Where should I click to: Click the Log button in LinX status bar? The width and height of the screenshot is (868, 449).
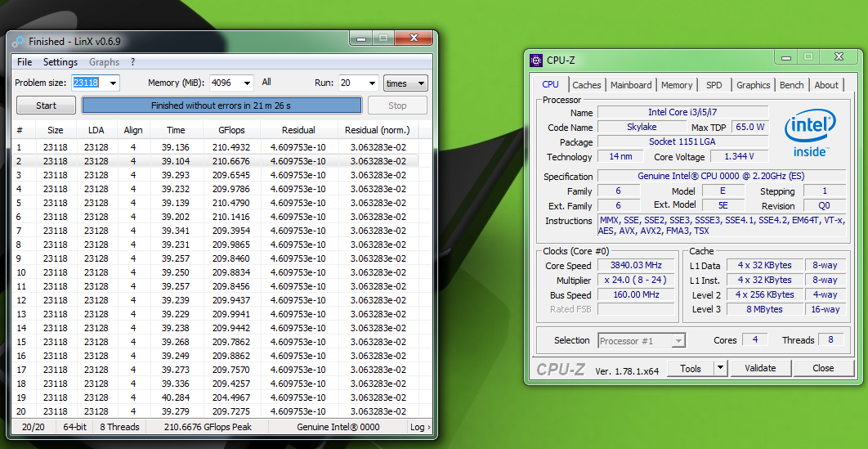419,427
